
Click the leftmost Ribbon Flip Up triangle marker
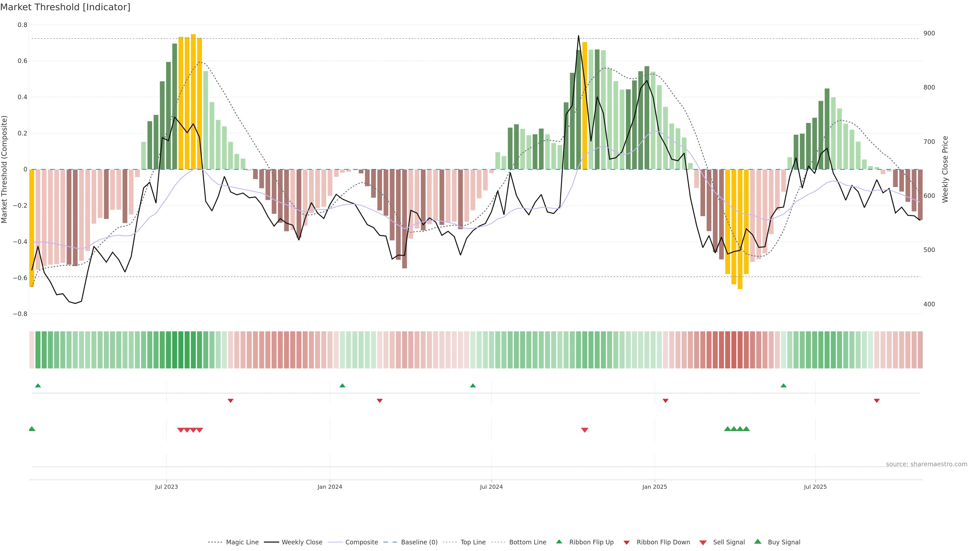[x=38, y=386]
